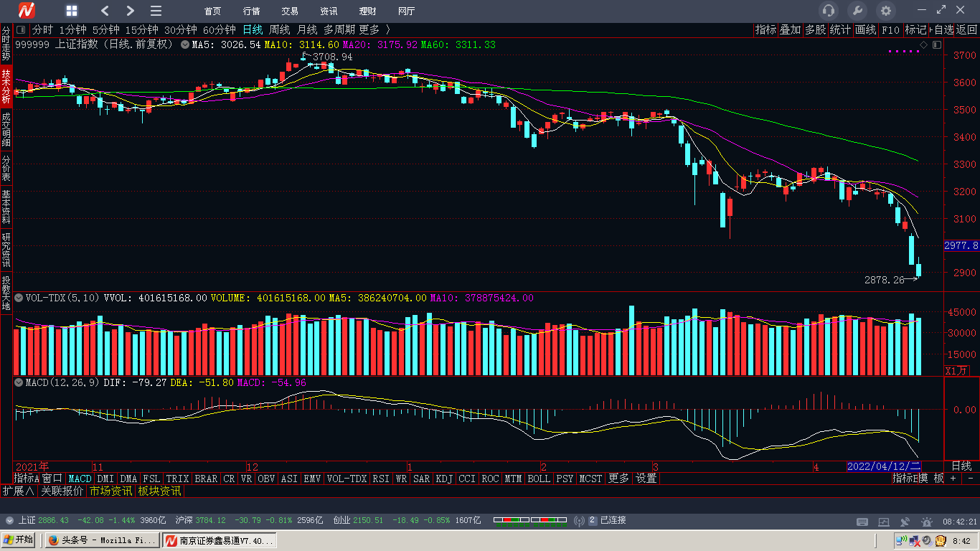
Task: Open the wrench tools icon
Action: pos(857,11)
